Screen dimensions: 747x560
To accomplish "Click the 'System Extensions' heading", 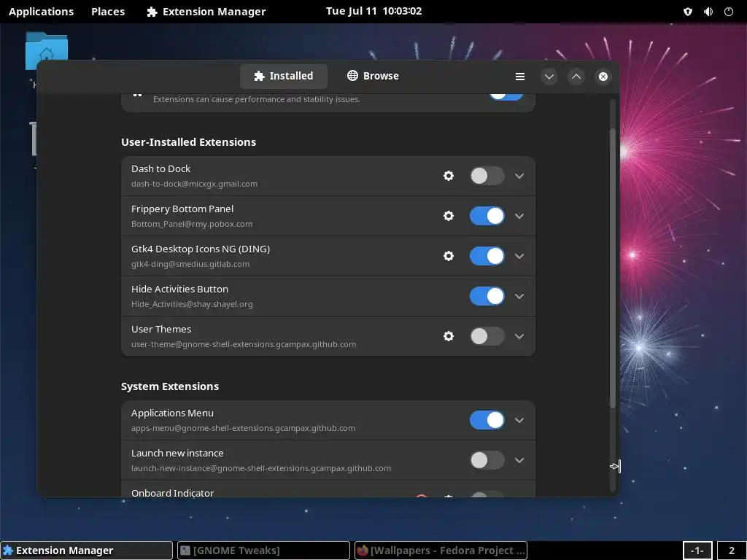I will (169, 386).
